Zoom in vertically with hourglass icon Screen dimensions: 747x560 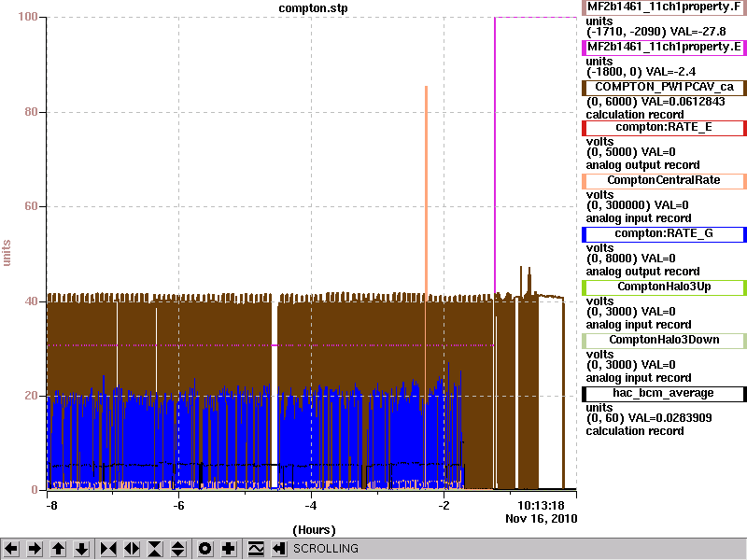pos(155,549)
